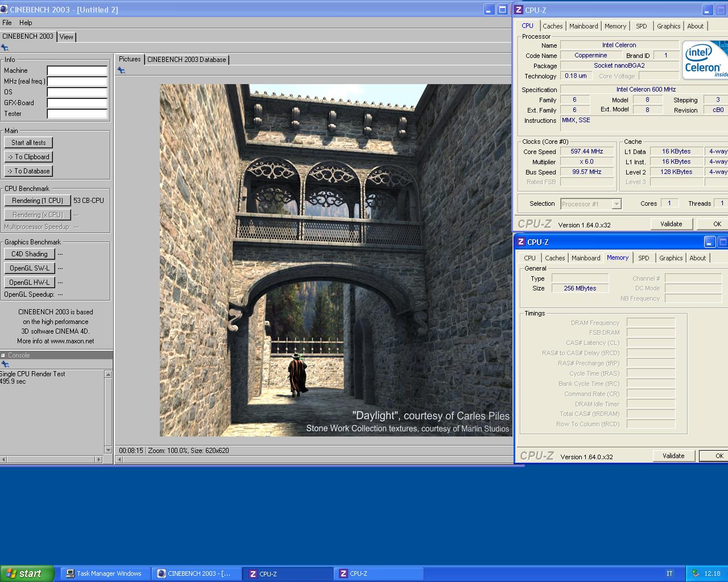Click Validate in lower CPU-Z window
This screenshot has width=728, height=582.
point(673,456)
